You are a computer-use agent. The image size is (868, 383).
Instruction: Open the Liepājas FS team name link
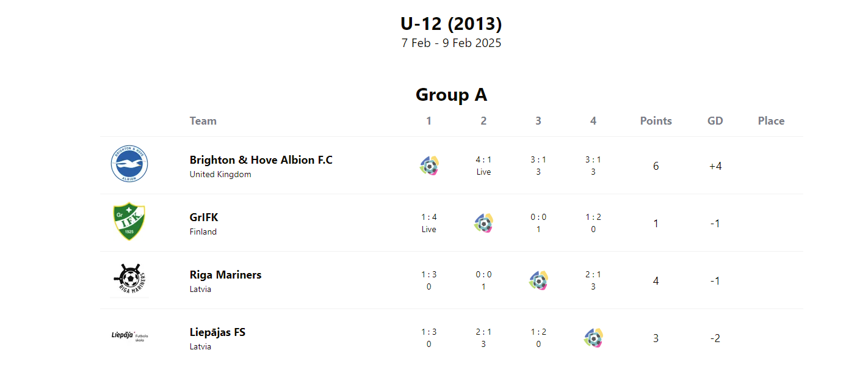click(x=218, y=332)
